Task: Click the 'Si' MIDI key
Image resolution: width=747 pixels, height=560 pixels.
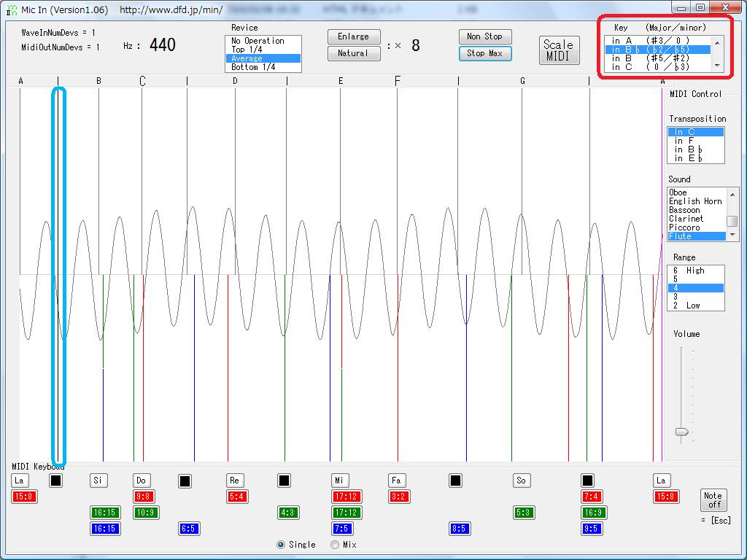Action: point(98,480)
